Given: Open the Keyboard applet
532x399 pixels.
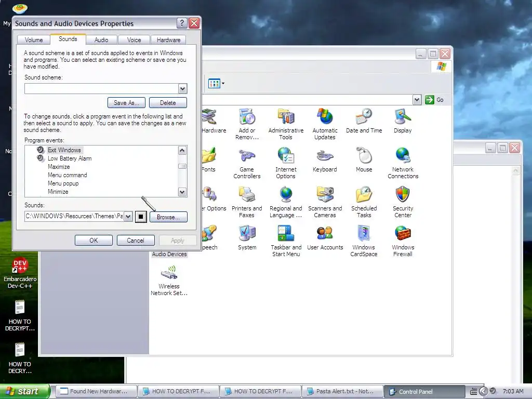Looking at the screenshot, I should 325,160.
